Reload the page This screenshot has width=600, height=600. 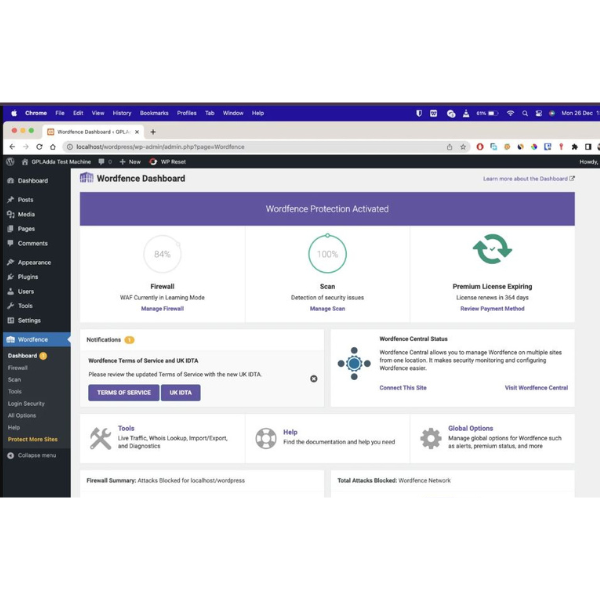click(x=39, y=147)
